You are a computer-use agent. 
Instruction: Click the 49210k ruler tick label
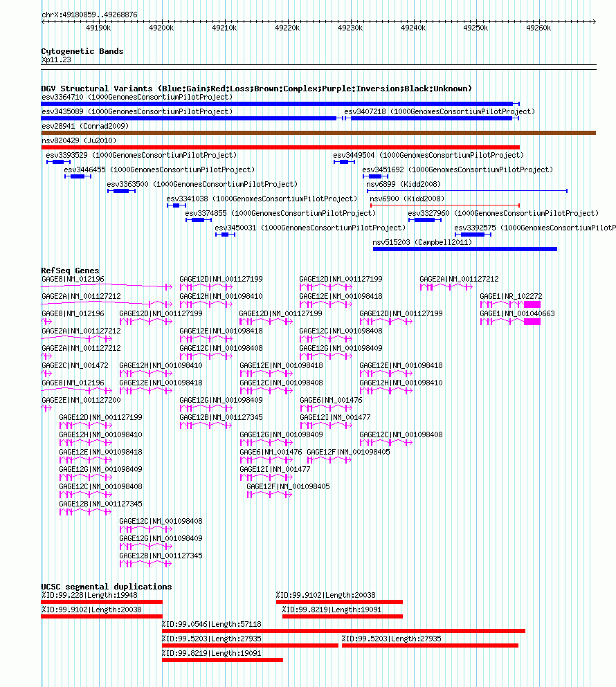pyautogui.click(x=224, y=28)
